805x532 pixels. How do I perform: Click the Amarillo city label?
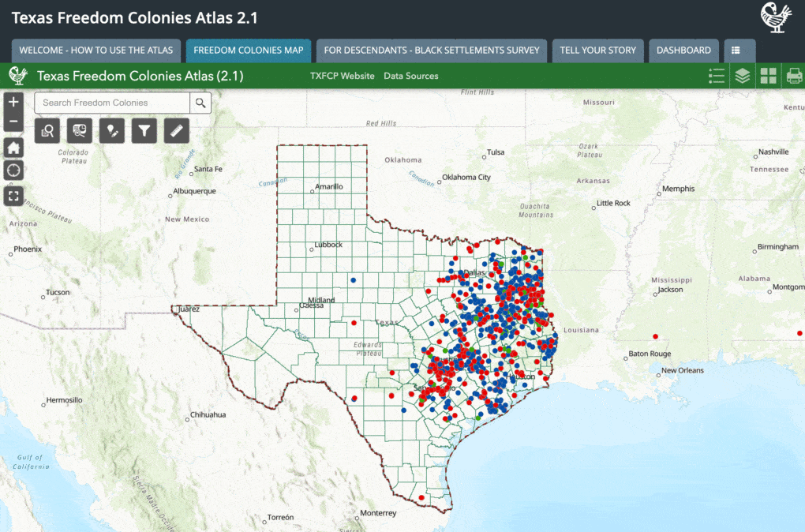point(328,186)
